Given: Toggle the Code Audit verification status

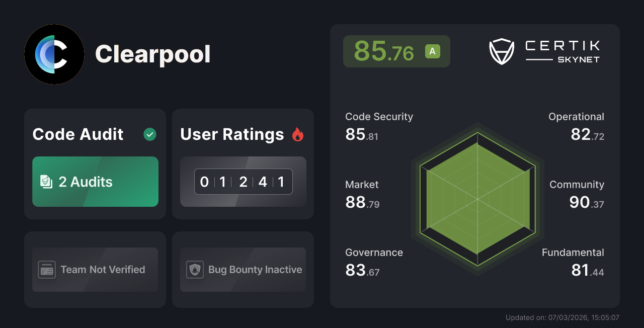Looking at the screenshot, I should (x=149, y=134).
